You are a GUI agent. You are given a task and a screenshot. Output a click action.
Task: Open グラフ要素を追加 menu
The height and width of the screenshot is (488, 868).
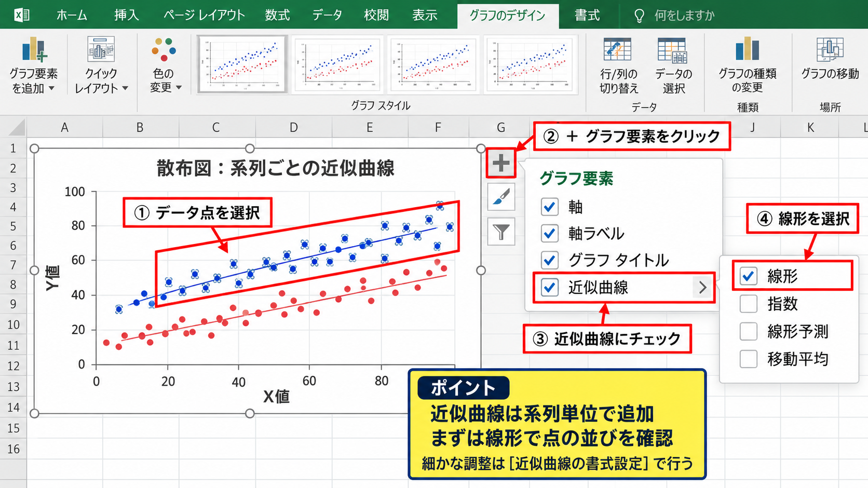34,65
